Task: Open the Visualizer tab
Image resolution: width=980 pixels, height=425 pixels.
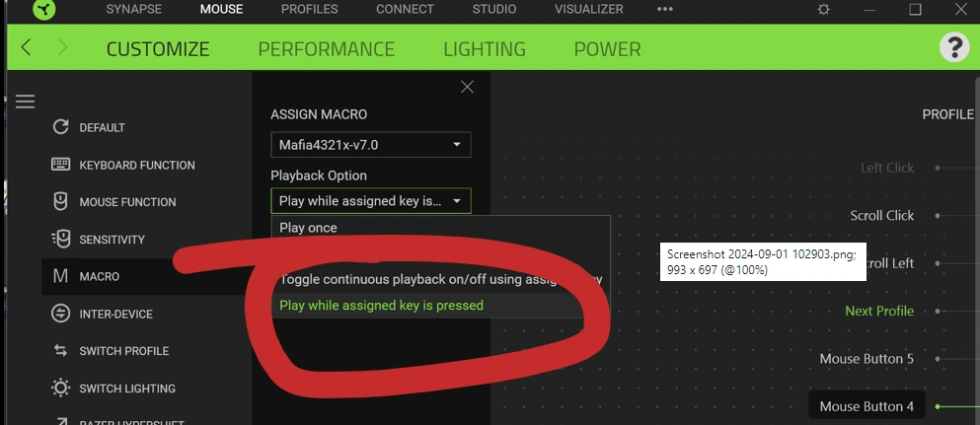Action: 589,9
